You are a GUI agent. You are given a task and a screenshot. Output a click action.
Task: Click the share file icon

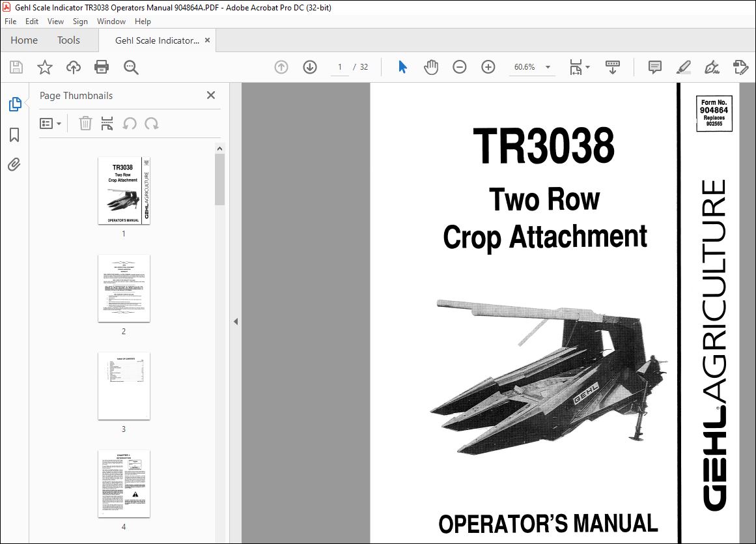pyautogui.click(x=740, y=67)
